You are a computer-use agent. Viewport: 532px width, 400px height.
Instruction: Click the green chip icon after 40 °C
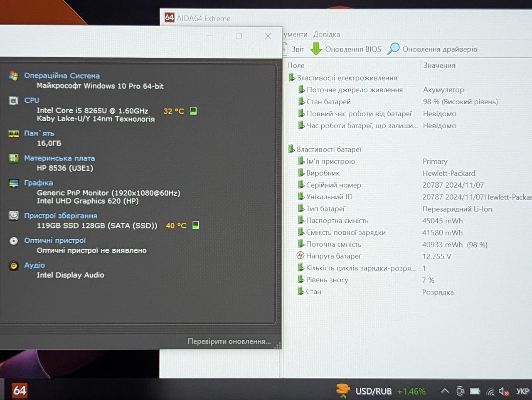(195, 225)
